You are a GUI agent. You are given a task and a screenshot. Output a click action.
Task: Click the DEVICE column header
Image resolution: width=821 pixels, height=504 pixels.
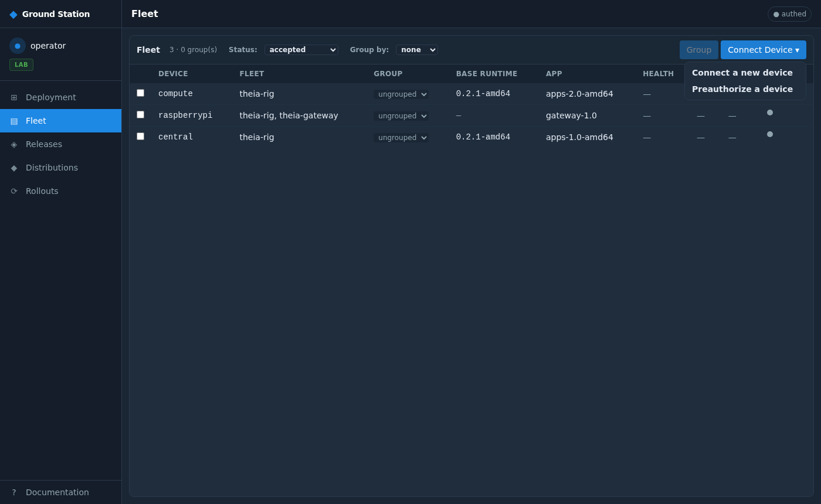pyautogui.click(x=173, y=74)
